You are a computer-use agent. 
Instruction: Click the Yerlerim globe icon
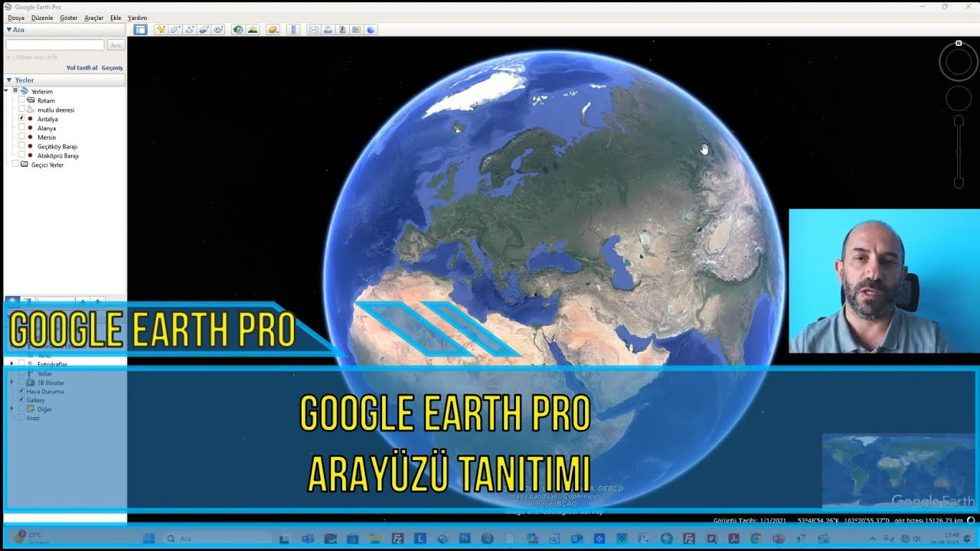click(24, 92)
